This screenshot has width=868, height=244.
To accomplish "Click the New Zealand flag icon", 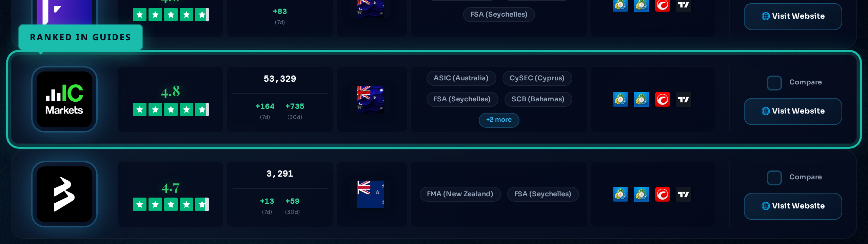I will coord(370,194).
